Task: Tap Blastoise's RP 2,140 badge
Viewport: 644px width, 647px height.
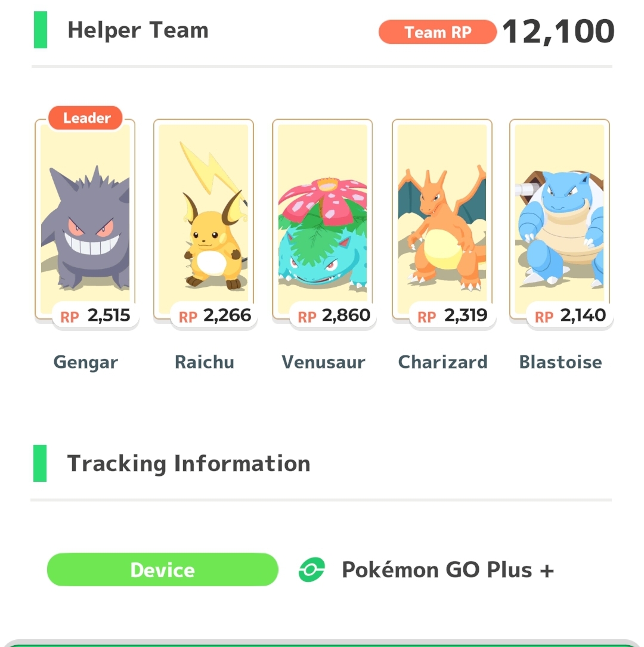Action: click(x=570, y=315)
